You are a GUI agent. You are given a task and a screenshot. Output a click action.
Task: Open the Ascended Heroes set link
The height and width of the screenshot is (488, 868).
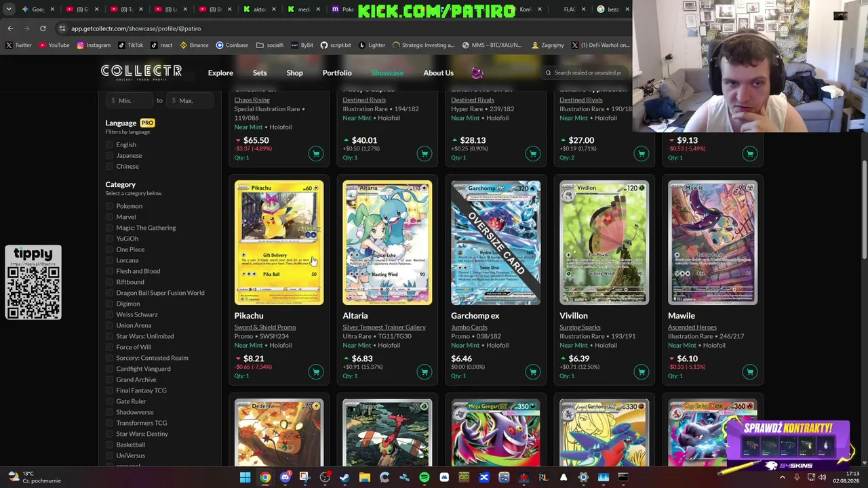click(x=692, y=327)
